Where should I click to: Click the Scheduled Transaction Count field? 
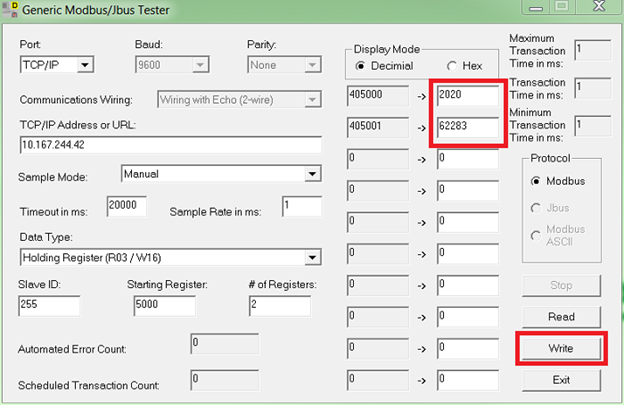pyautogui.click(x=224, y=380)
